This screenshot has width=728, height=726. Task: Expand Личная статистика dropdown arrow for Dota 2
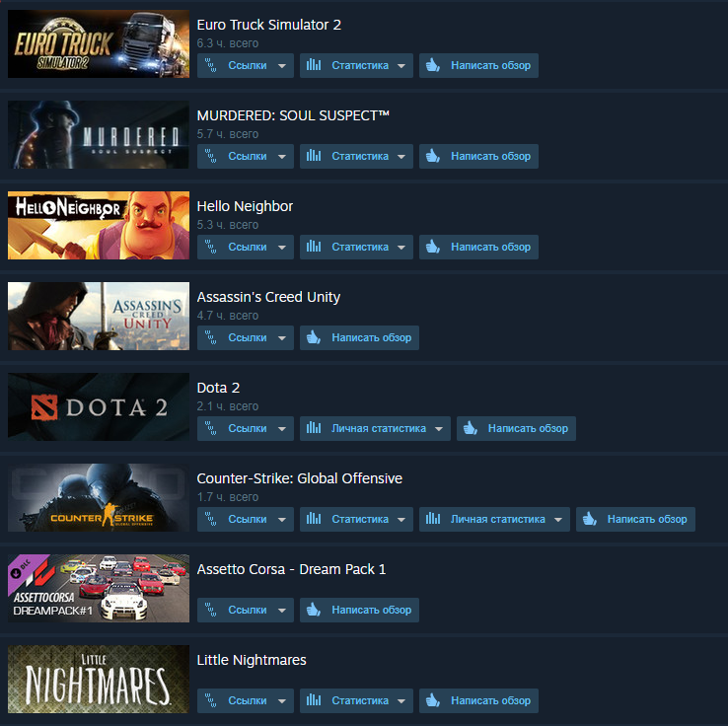[x=439, y=429]
